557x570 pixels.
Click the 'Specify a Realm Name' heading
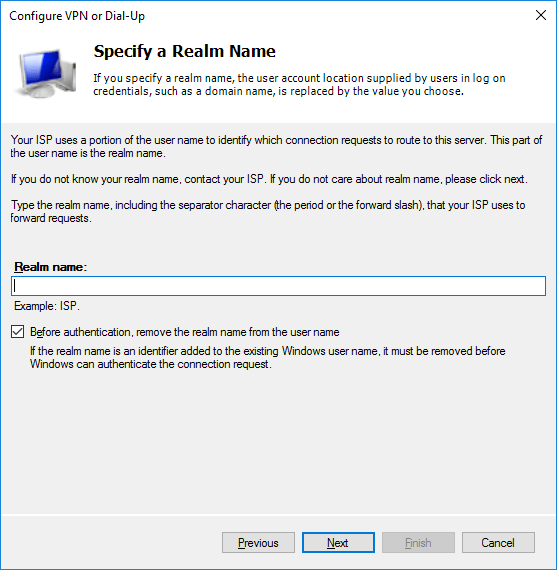coord(185,51)
